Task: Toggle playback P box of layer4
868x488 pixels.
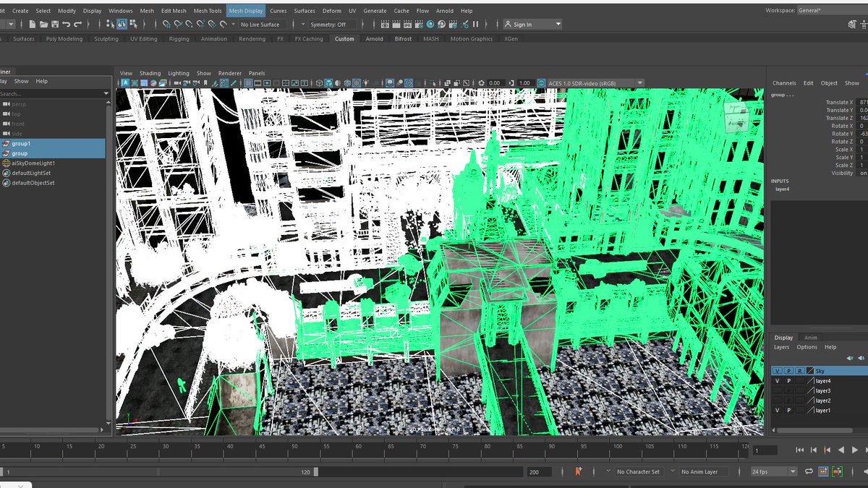Action: [788, 381]
